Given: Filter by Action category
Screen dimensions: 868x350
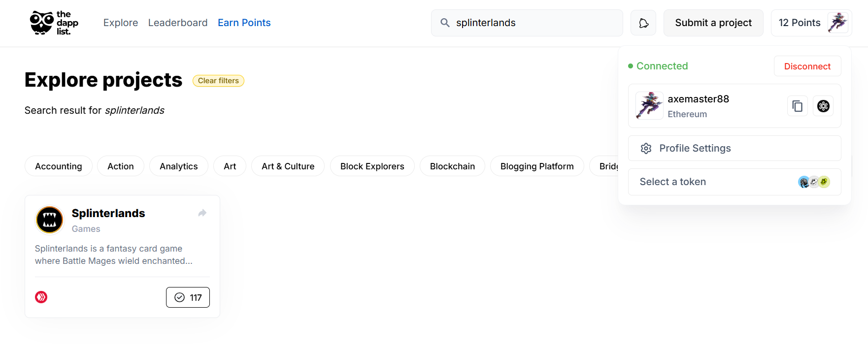Looking at the screenshot, I should [121, 166].
